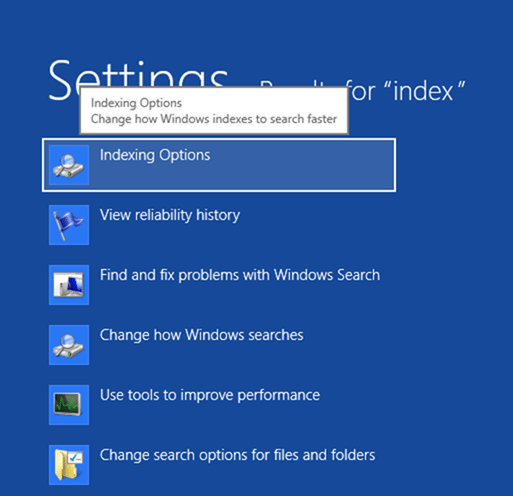Open Find and fix problems with Windows Search

[240, 275]
